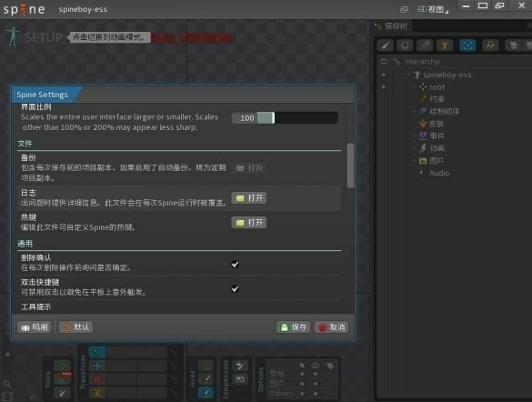Select the 动画 animations node

[x=432, y=148]
